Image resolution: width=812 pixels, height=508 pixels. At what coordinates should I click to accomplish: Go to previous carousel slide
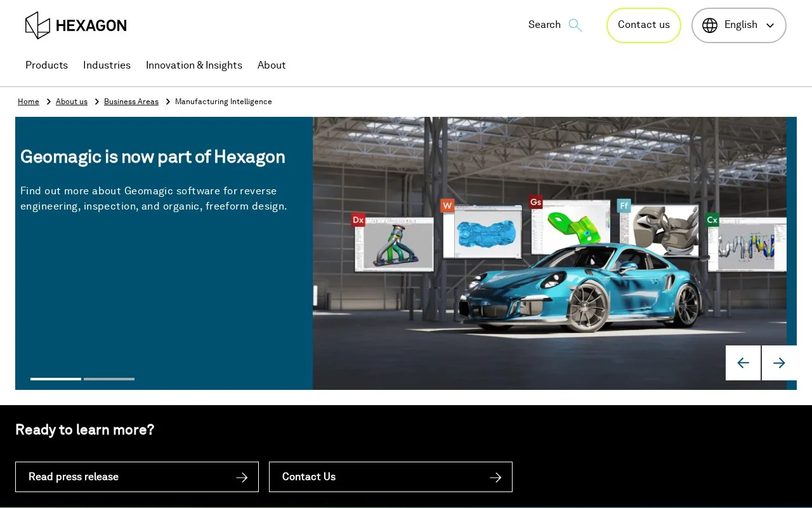coord(743,363)
